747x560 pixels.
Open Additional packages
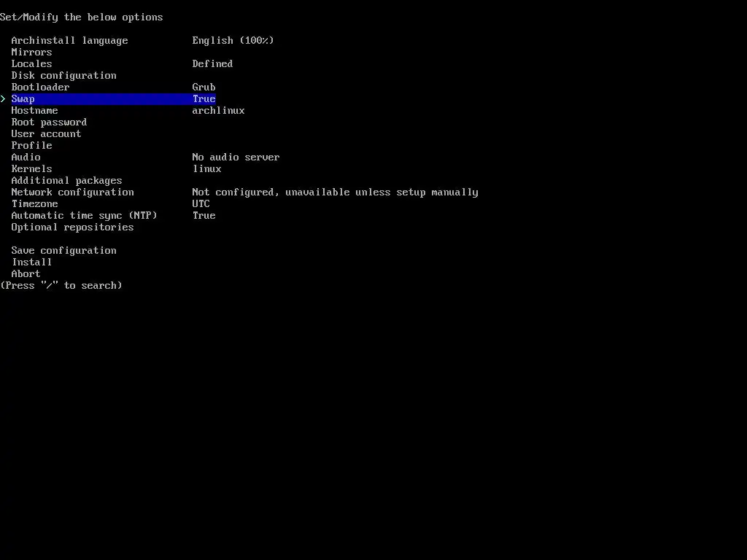66,181
